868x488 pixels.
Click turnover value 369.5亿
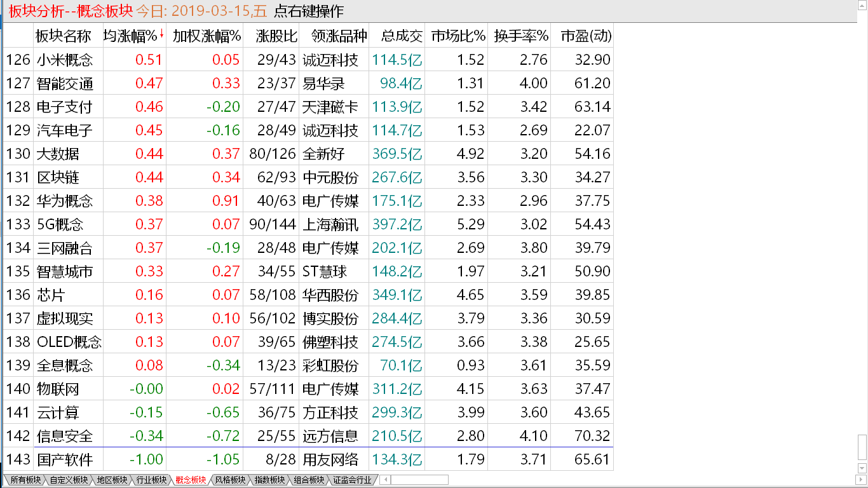[397, 154]
